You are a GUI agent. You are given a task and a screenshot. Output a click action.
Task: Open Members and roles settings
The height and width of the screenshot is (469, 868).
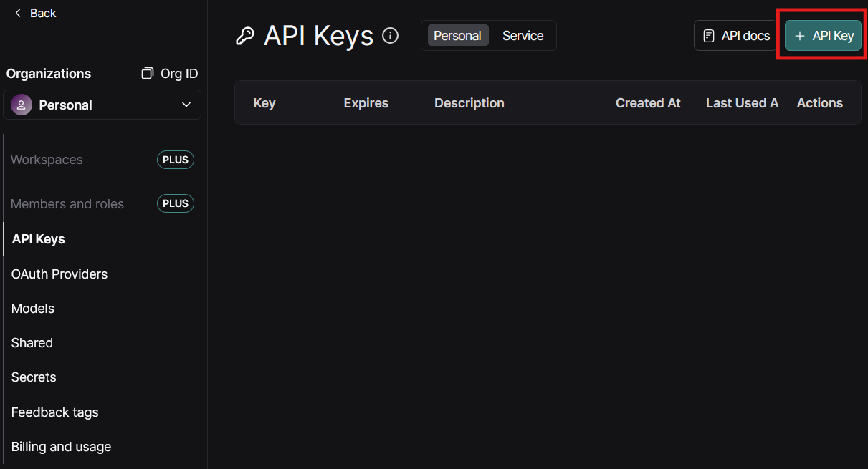[x=67, y=203]
